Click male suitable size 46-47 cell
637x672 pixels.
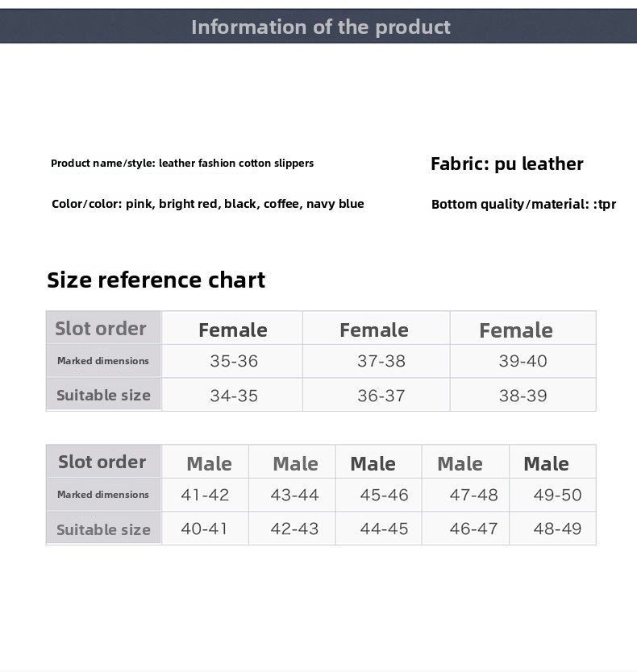[x=465, y=529]
